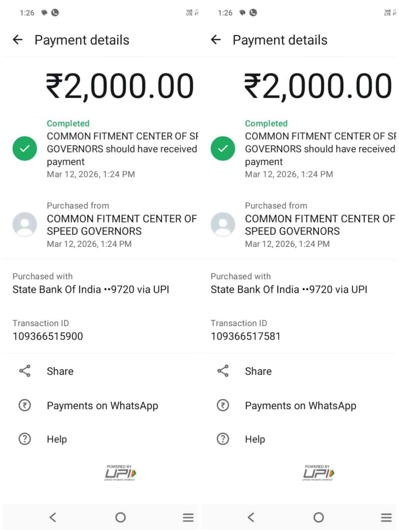
Task: Open 'Payments on WhatsApp' on right screen
Action: click(301, 406)
